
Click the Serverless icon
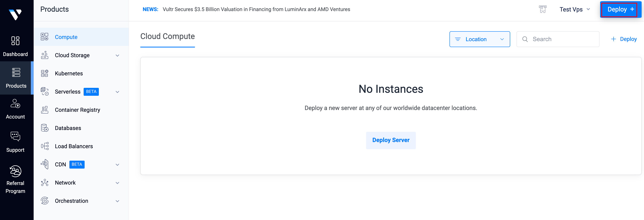pos(44,92)
